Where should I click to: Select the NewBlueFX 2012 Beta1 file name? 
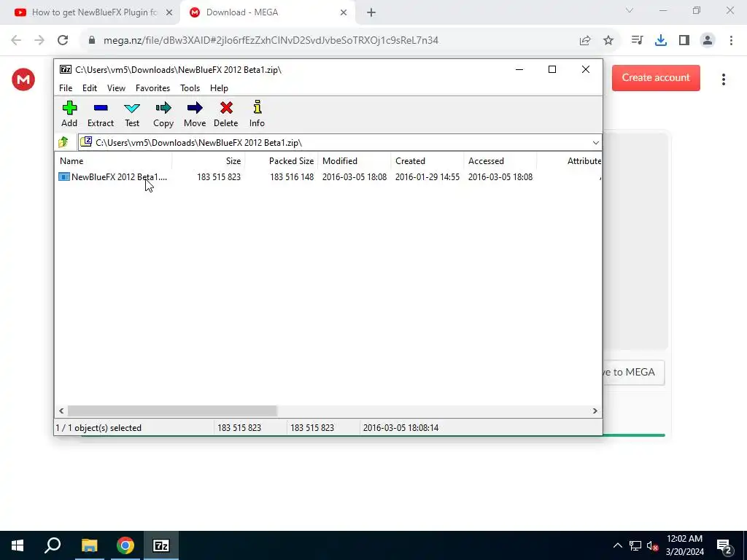(x=119, y=176)
